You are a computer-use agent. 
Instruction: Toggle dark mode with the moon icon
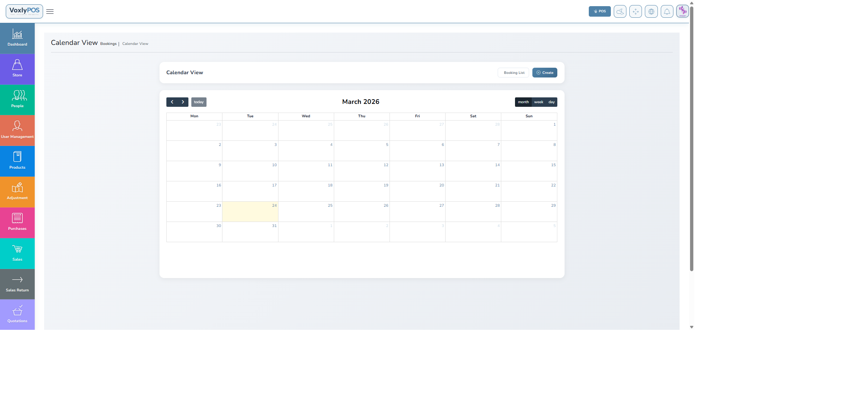[x=620, y=11]
